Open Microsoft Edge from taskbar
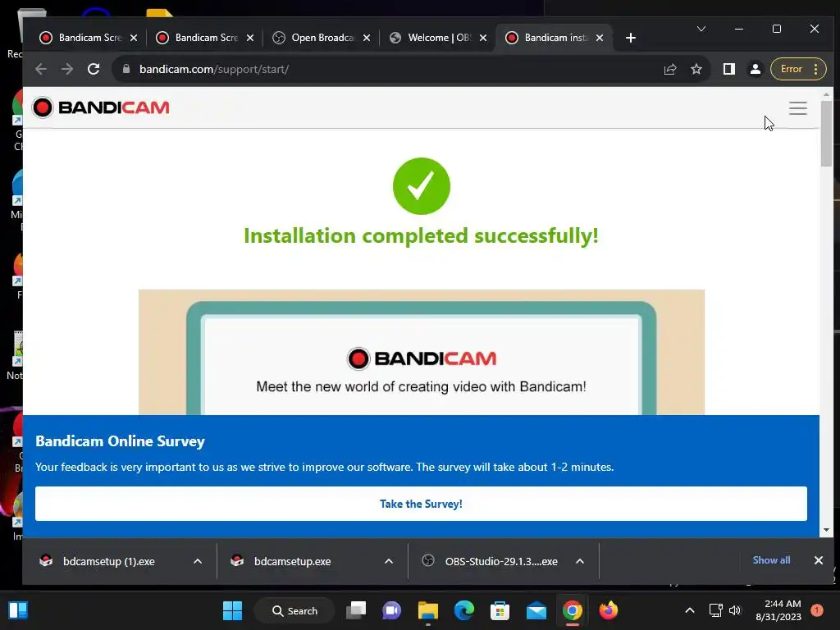 click(x=464, y=610)
